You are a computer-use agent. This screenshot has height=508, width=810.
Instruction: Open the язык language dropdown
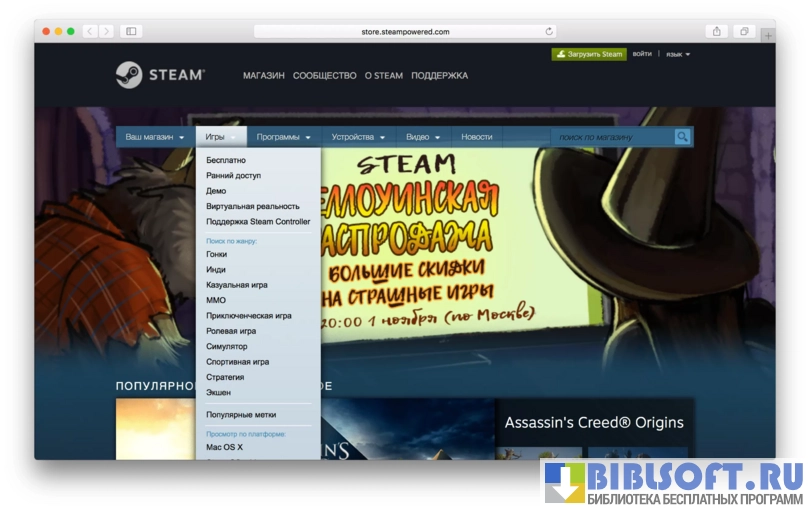click(x=678, y=54)
